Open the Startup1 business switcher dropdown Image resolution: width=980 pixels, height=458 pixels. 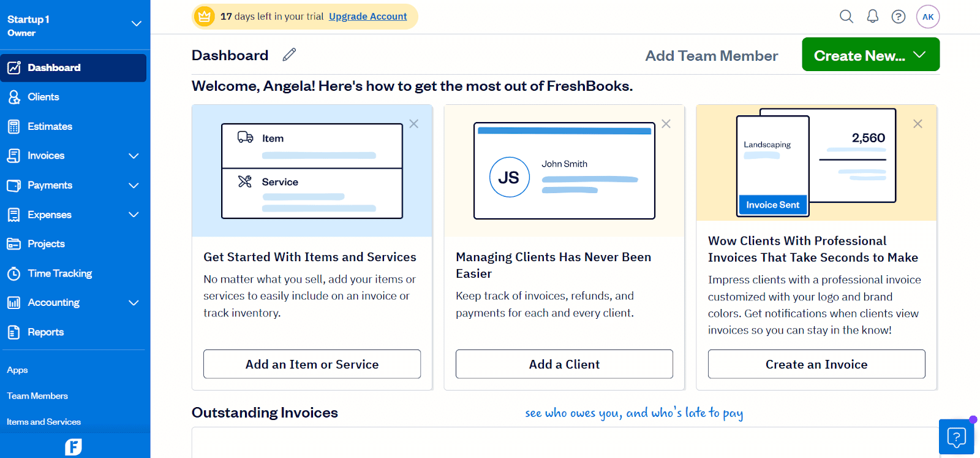pyautogui.click(x=137, y=24)
